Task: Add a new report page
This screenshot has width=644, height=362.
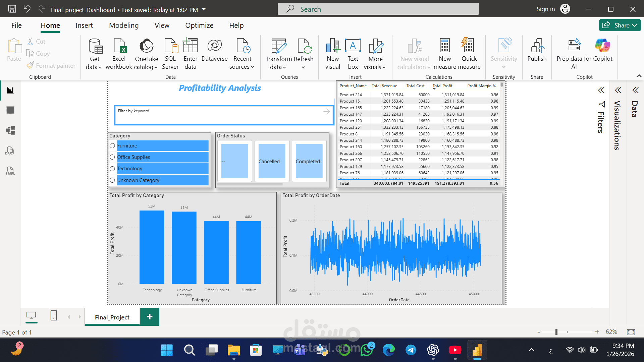Action: (150, 317)
